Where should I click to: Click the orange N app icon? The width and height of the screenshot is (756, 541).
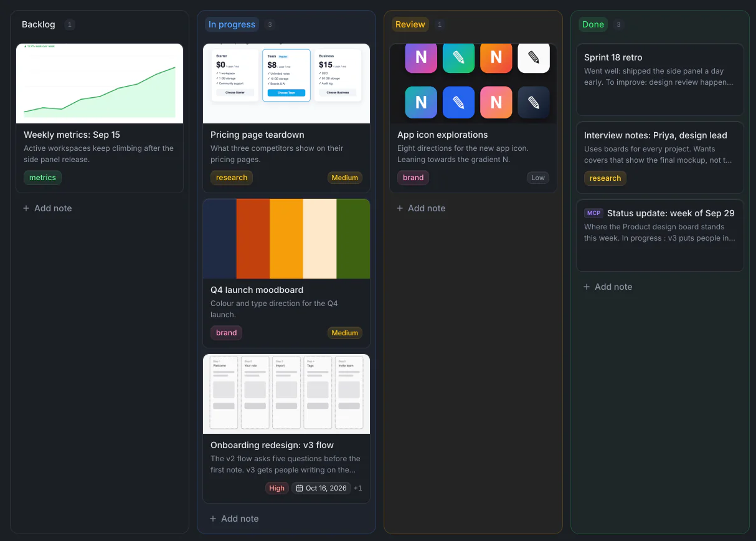pos(496,57)
